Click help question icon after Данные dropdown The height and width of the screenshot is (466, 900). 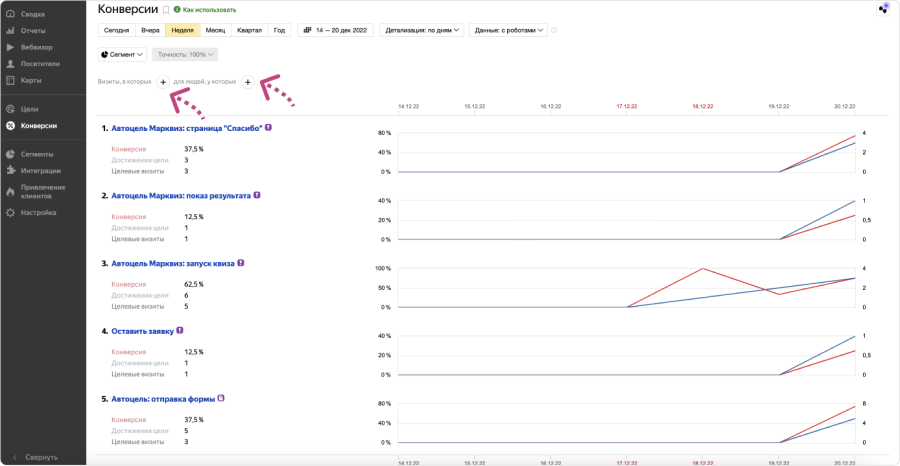[x=554, y=30]
